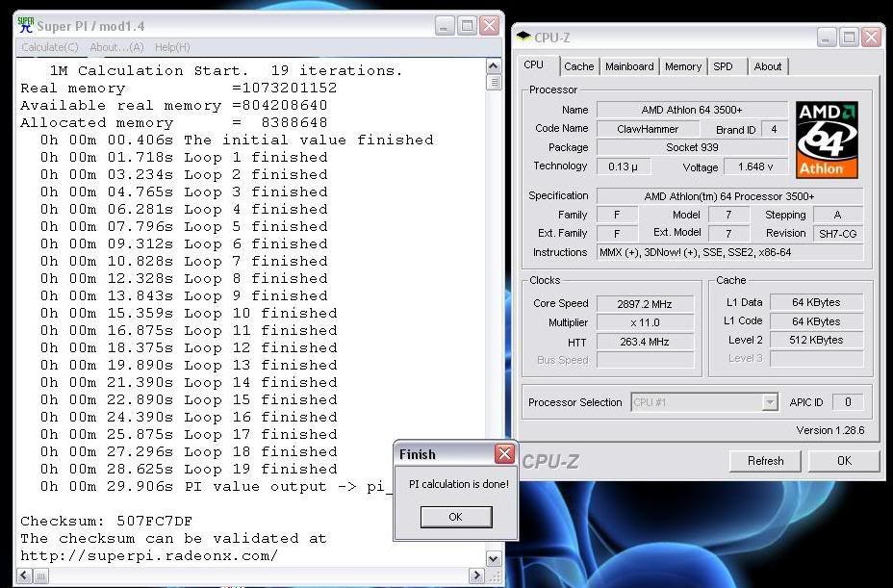Screen dimensions: 893x588
Task: Open the About...(A) menu in Super PI
Action: pyautogui.click(x=116, y=47)
